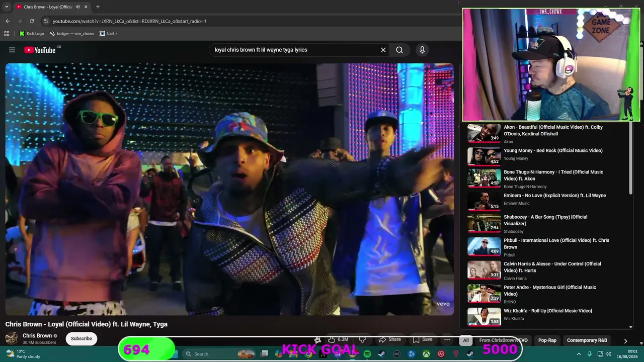Image resolution: width=644 pixels, height=362 pixels.
Task: Open the weather widget on taskbar
Action: click(x=23, y=354)
